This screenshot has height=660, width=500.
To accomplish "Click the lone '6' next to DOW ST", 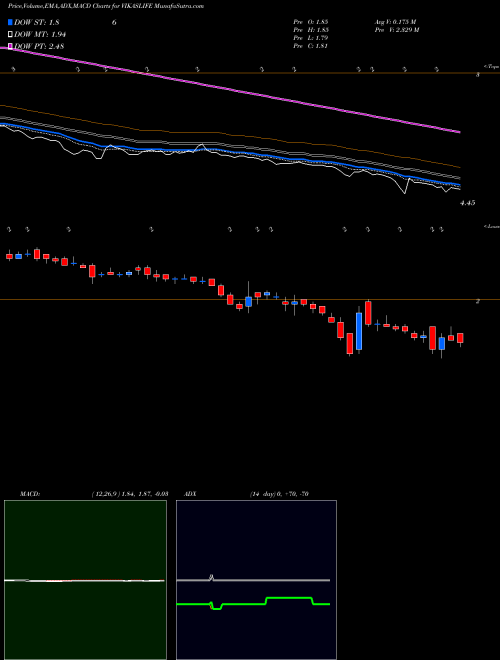I will 114,23.
